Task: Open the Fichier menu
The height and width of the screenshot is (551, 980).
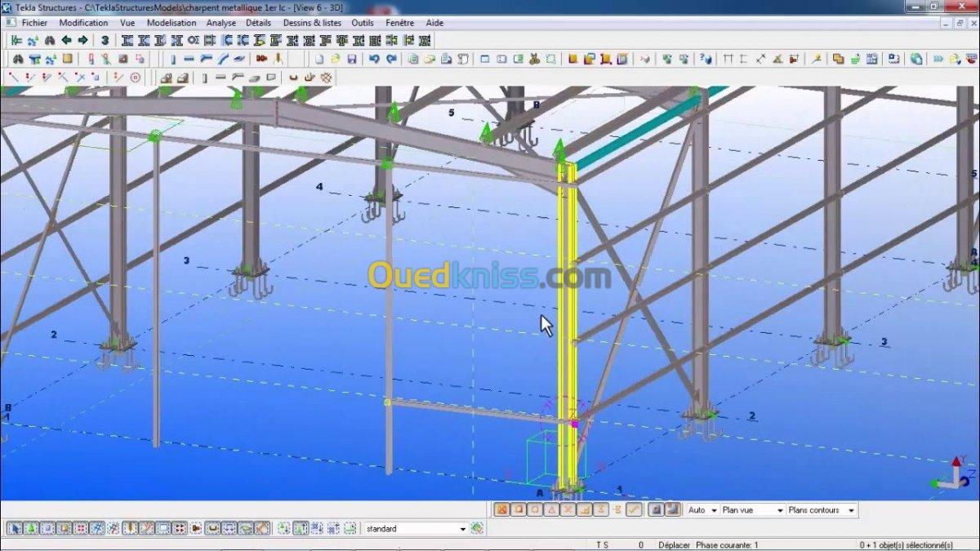Action: pos(34,23)
